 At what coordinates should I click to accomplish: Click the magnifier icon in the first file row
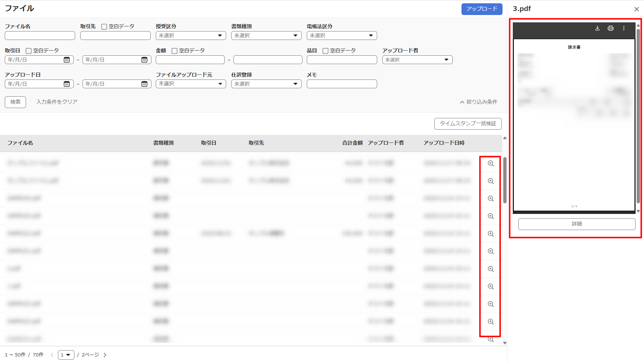click(x=490, y=163)
